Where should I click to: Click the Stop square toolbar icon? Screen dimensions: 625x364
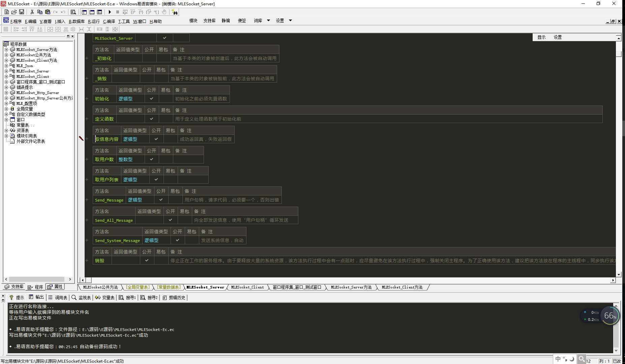pos(117,12)
